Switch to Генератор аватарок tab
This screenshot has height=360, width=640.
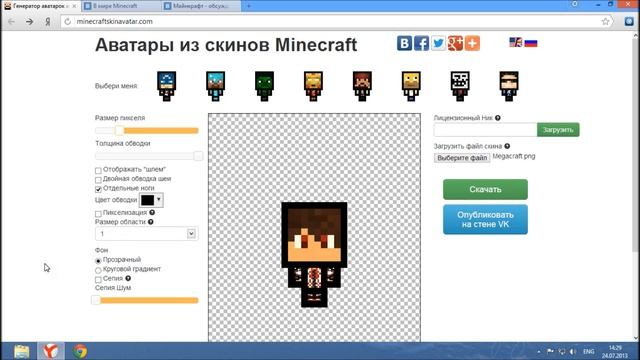[40, 6]
